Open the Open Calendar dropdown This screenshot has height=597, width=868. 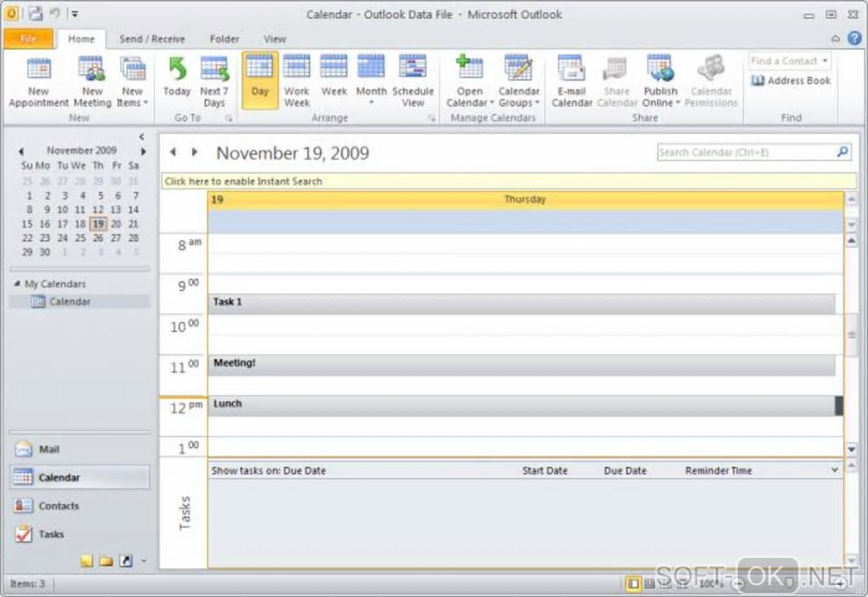click(x=470, y=82)
